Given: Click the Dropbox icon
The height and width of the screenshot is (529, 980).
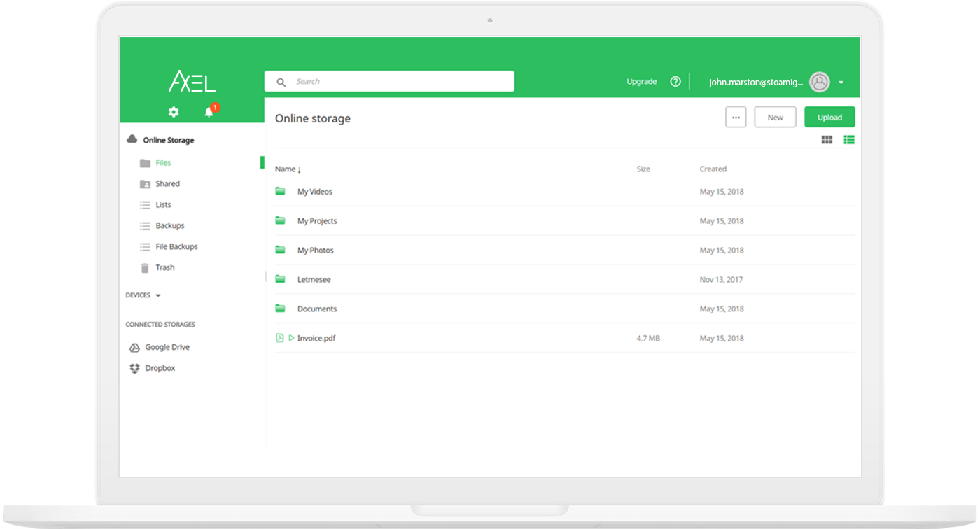Looking at the screenshot, I should [x=134, y=368].
